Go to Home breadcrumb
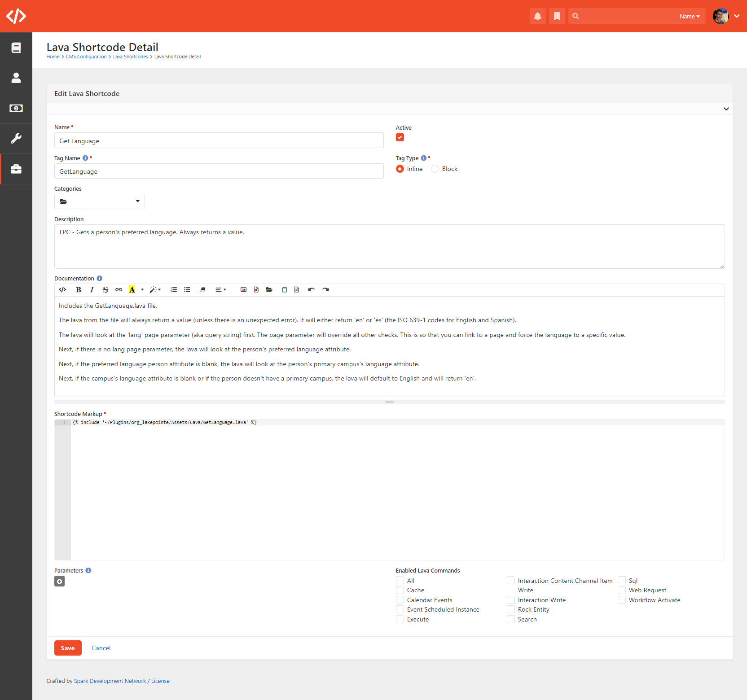 tap(53, 57)
